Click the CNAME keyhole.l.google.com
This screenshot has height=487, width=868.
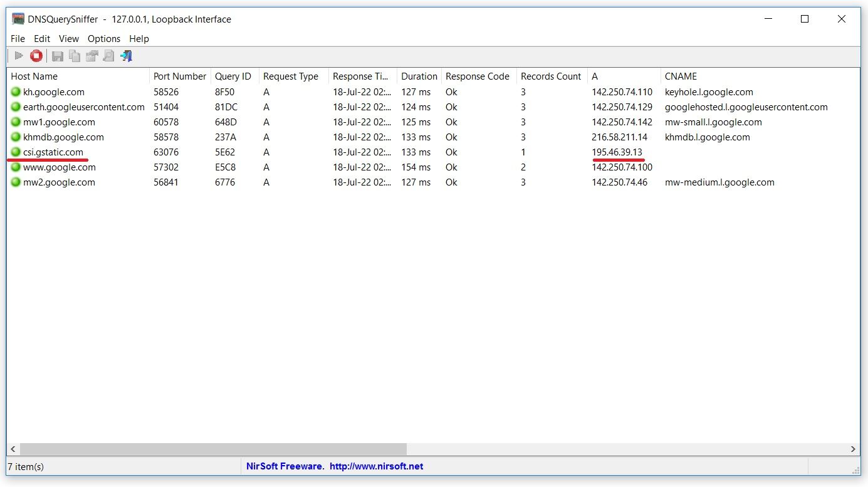click(709, 92)
